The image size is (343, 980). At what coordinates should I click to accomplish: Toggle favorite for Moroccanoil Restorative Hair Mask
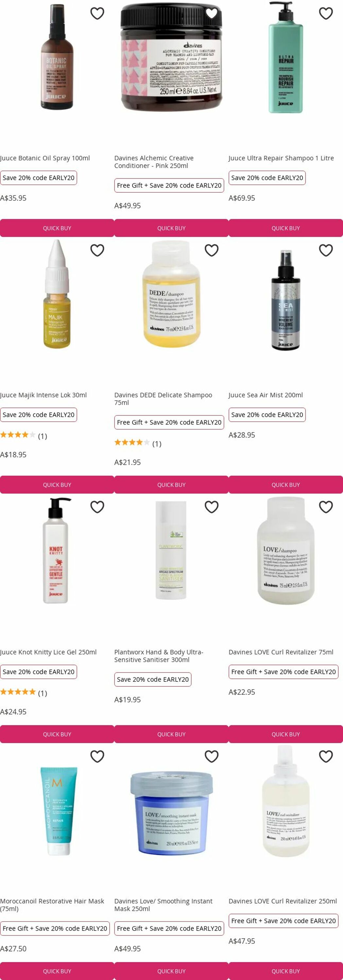[x=97, y=756]
